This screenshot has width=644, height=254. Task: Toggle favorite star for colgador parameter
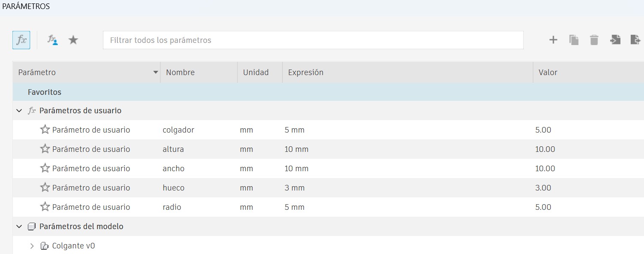tap(45, 130)
